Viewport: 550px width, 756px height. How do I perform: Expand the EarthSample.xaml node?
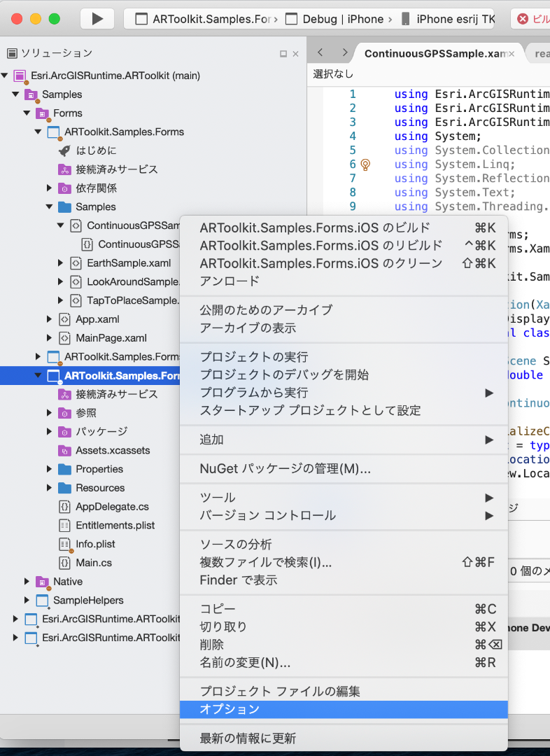click(x=60, y=263)
